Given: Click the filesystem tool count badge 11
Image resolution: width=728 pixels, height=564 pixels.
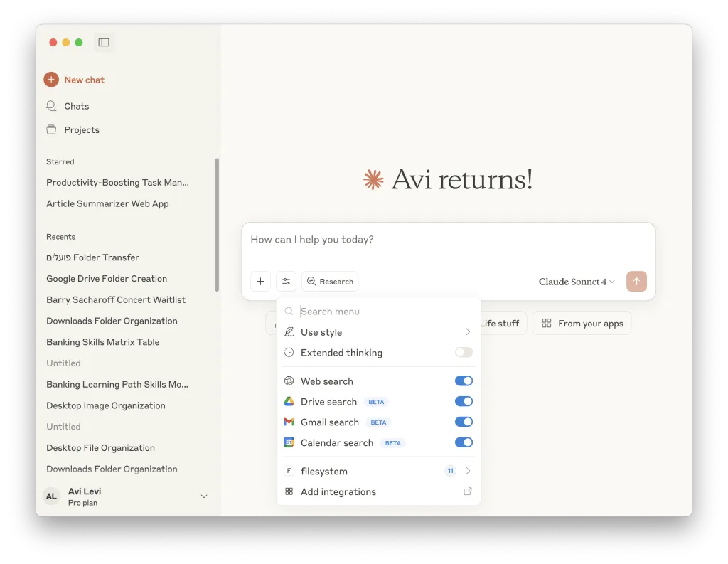Looking at the screenshot, I should 450,471.
